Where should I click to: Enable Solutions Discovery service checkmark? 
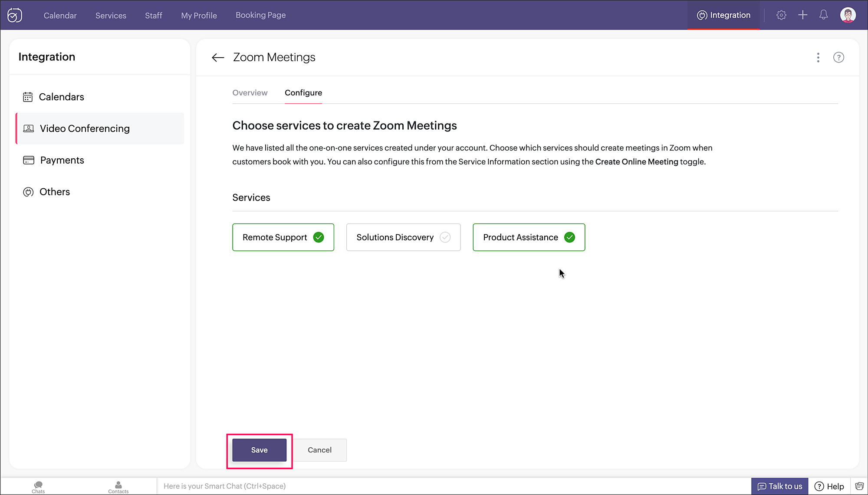click(445, 237)
